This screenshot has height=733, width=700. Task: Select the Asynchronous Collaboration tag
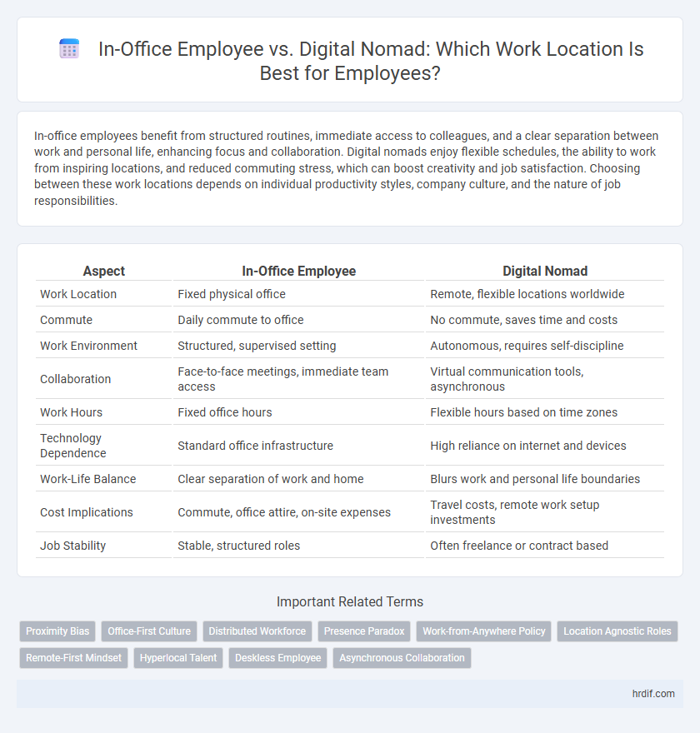coord(402,658)
